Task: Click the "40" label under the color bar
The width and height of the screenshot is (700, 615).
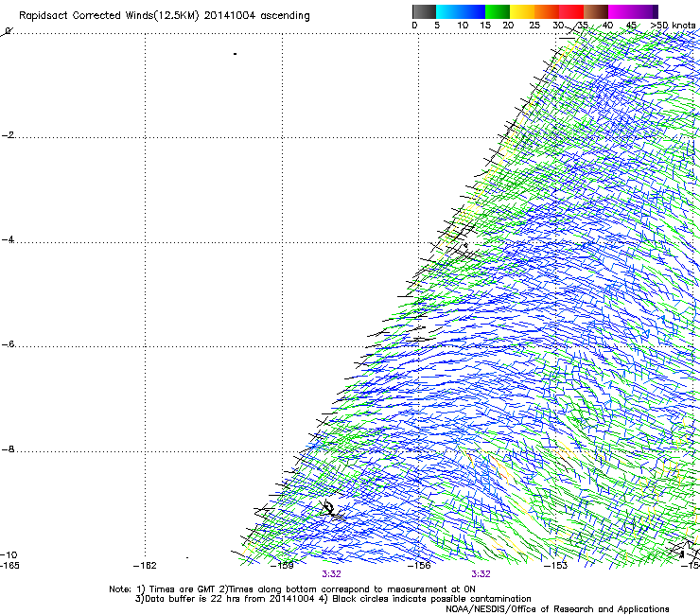Action: click(x=607, y=26)
